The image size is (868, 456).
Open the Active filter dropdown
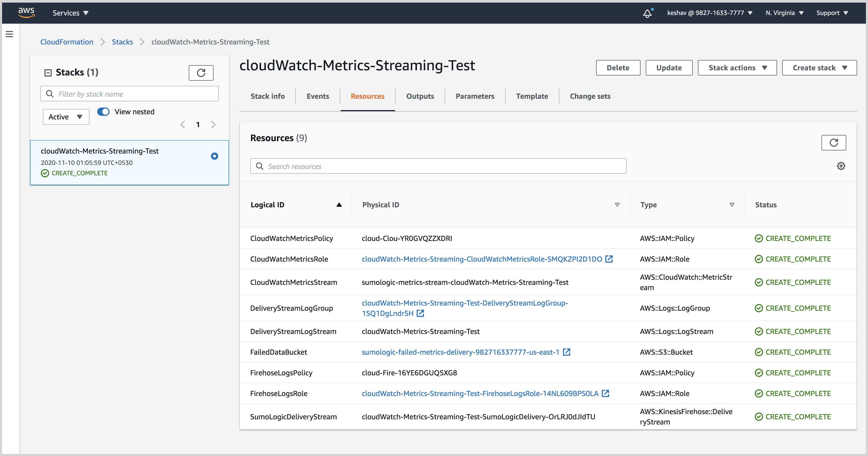pyautogui.click(x=66, y=117)
